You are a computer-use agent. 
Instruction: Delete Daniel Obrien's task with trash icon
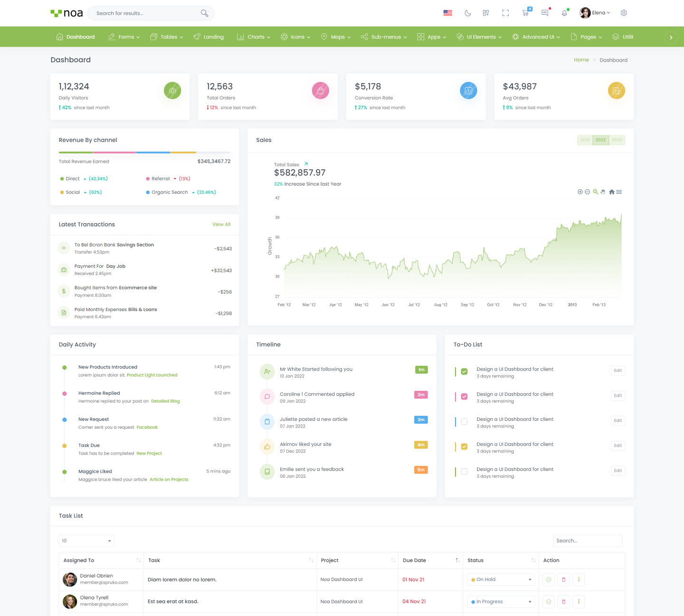pos(563,579)
